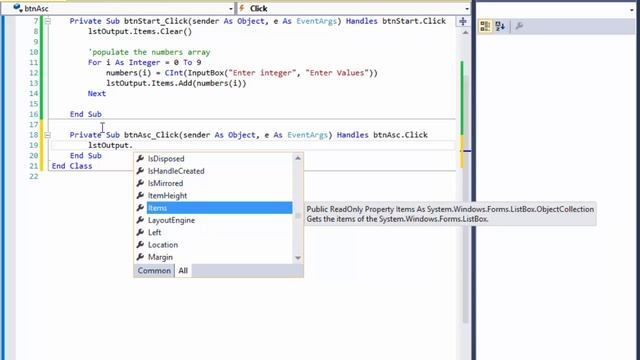640x360 pixels.
Task: Click the lightning bolt event icon
Action: point(242,8)
